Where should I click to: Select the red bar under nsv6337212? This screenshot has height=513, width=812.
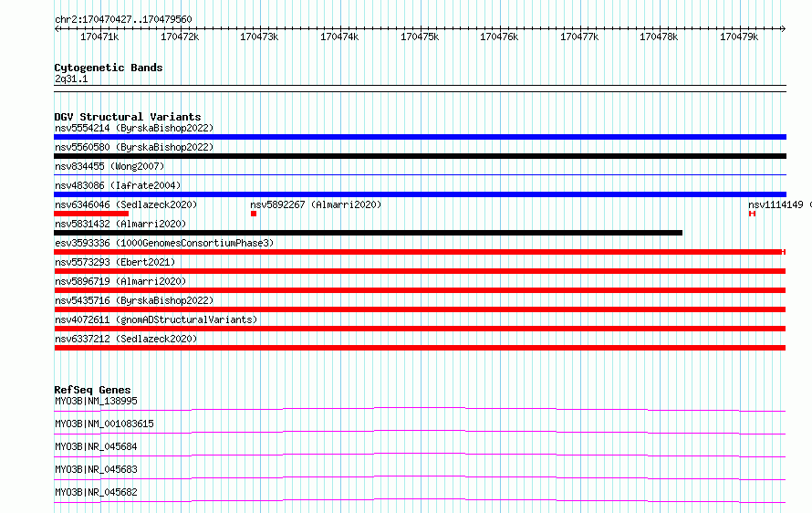(420, 348)
